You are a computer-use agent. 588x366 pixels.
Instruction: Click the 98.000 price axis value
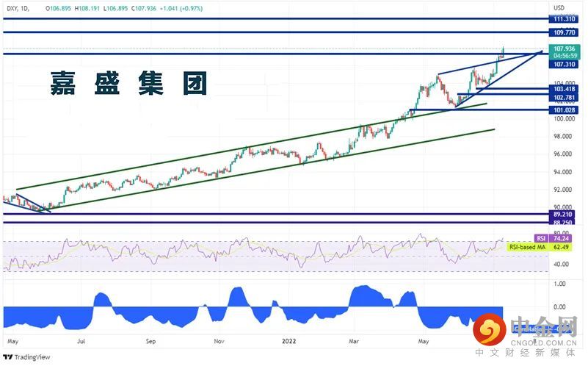(562, 136)
